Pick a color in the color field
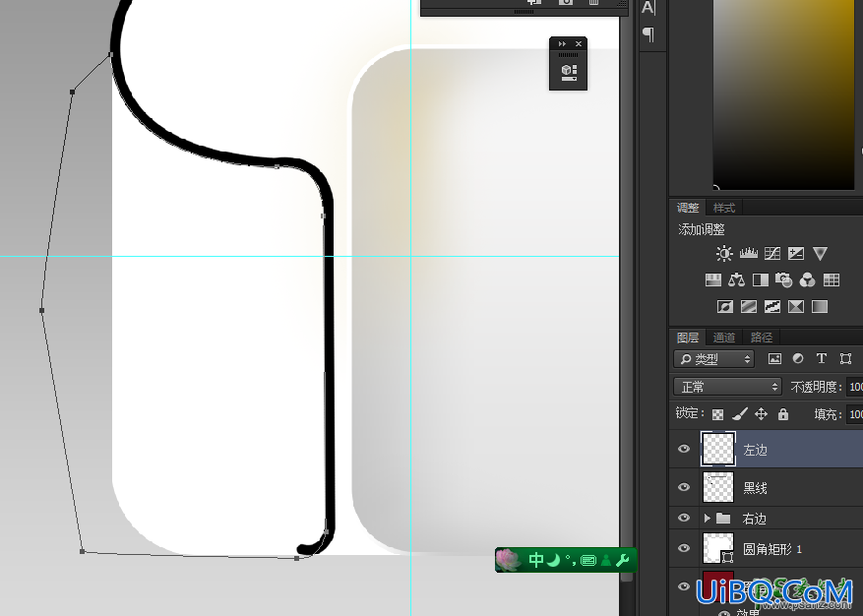 783,94
